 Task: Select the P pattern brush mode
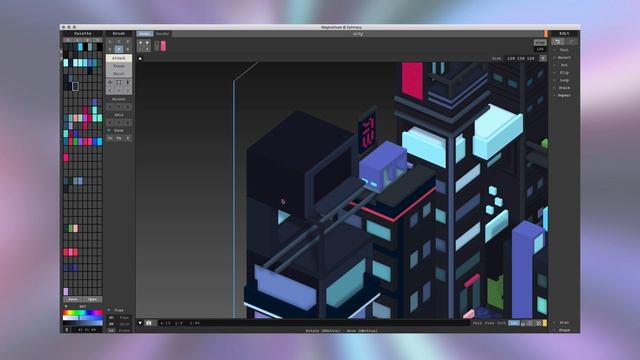pos(127,42)
